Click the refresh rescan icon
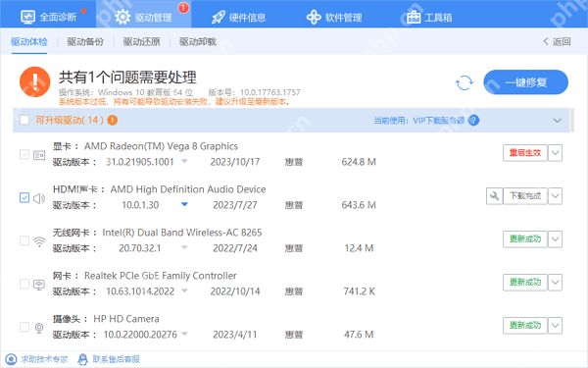This screenshot has height=368, width=588. point(465,82)
